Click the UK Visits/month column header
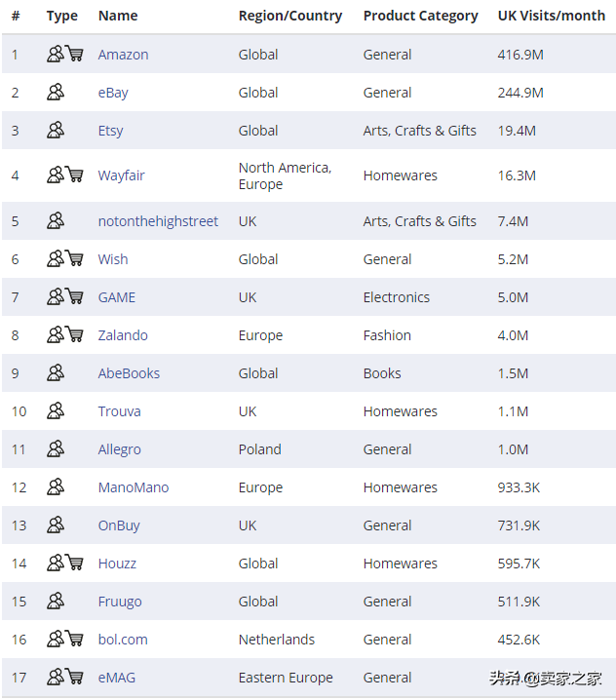This screenshot has width=616, height=700. 552,16
